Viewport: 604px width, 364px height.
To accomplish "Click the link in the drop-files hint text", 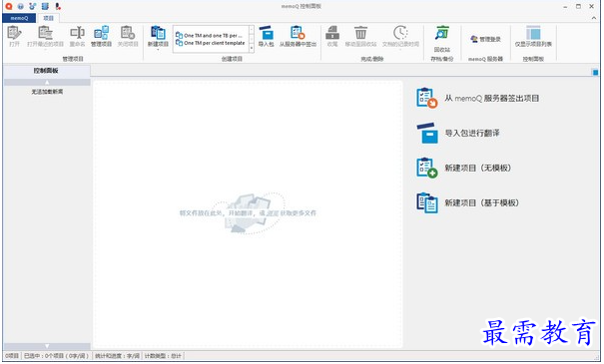I will 273,212.
